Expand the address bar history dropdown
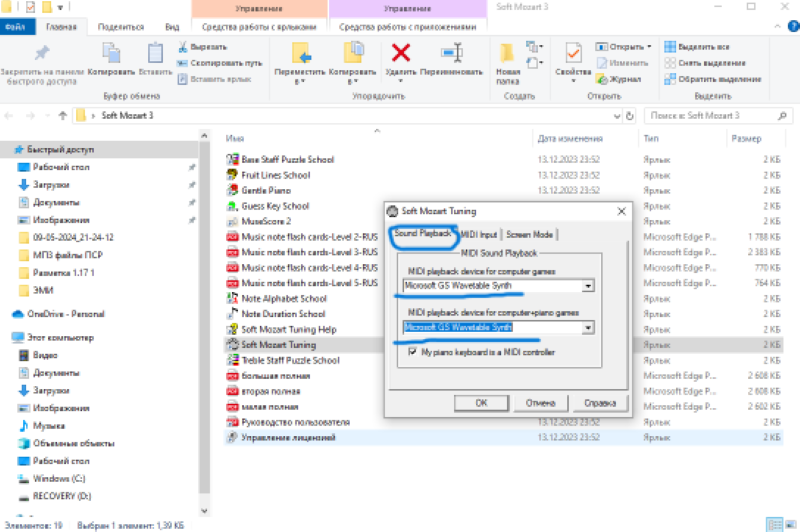 617,116
